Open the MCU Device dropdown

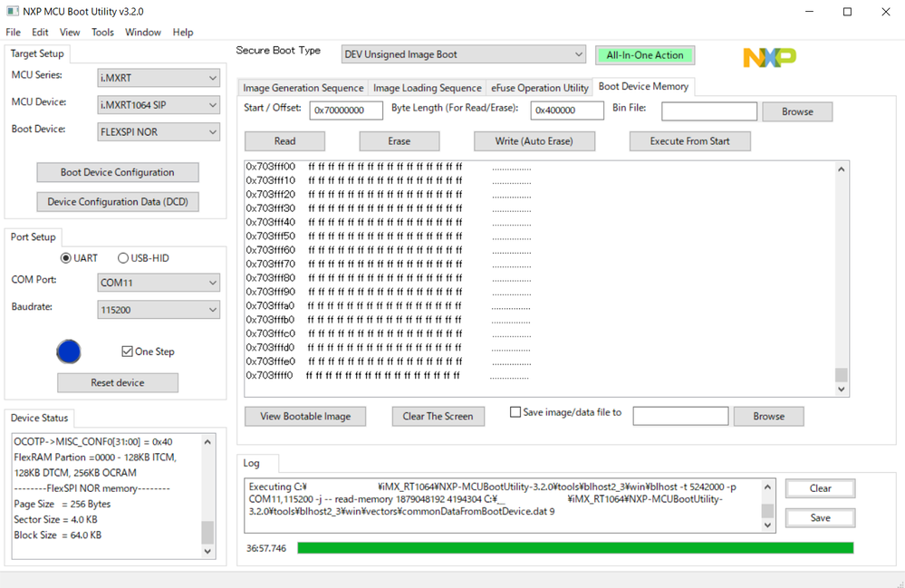click(159, 104)
